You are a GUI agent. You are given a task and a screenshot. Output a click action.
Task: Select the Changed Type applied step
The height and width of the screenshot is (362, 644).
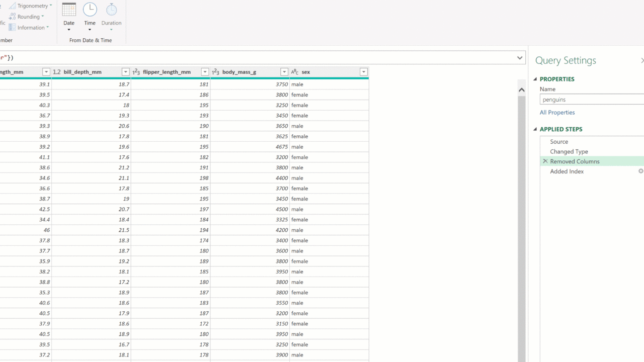[569, 151]
